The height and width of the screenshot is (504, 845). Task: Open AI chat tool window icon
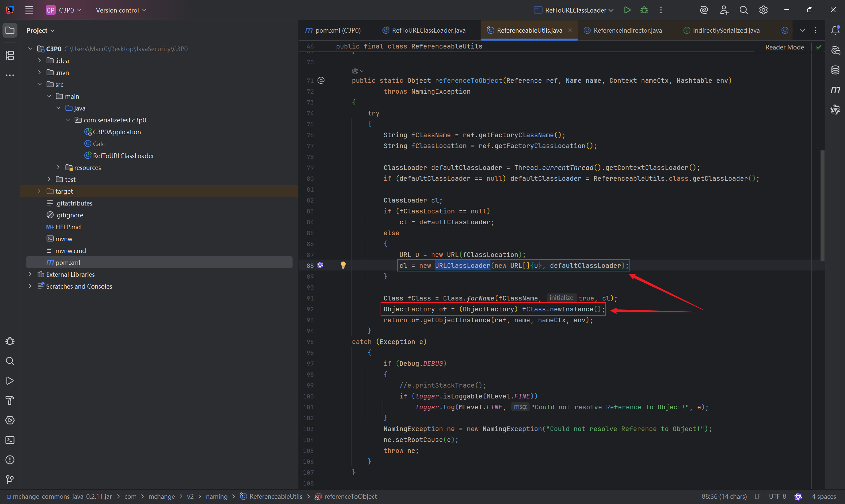point(835,50)
